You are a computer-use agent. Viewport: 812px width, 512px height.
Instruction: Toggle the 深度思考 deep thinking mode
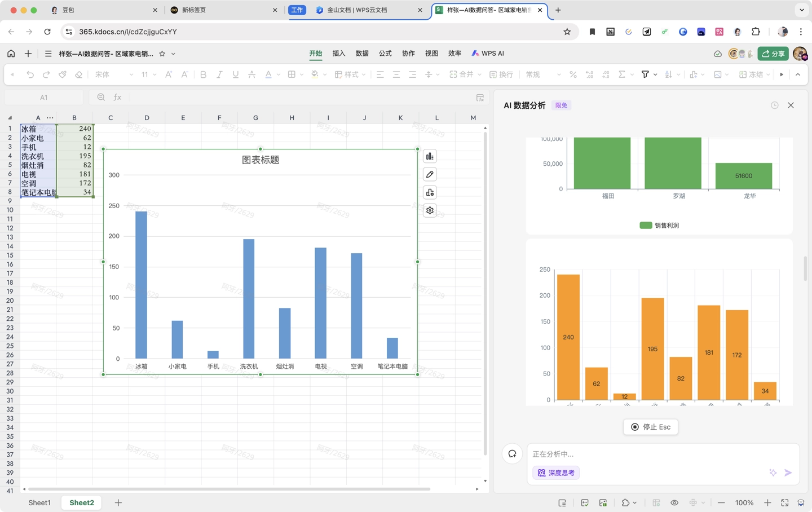pyautogui.click(x=556, y=473)
